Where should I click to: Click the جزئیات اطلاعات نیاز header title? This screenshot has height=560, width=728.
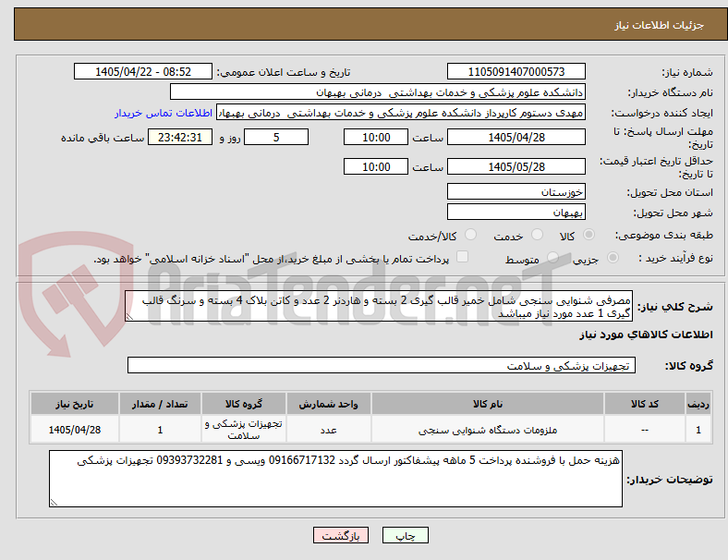point(660,25)
